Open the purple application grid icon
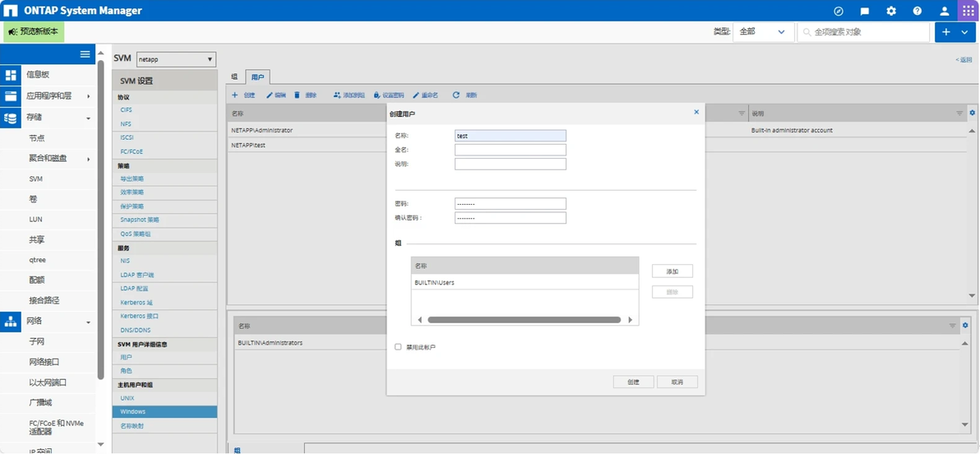The image size is (980, 454). pyautogui.click(x=969, y=11)
